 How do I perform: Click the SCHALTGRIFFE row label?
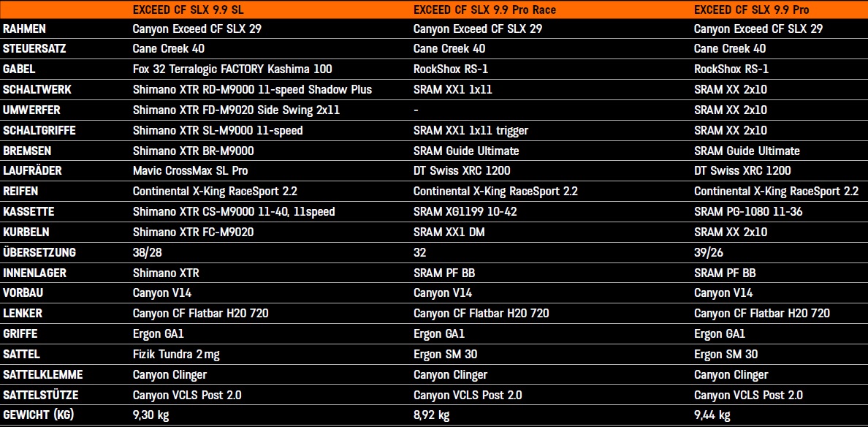(39, 131)
